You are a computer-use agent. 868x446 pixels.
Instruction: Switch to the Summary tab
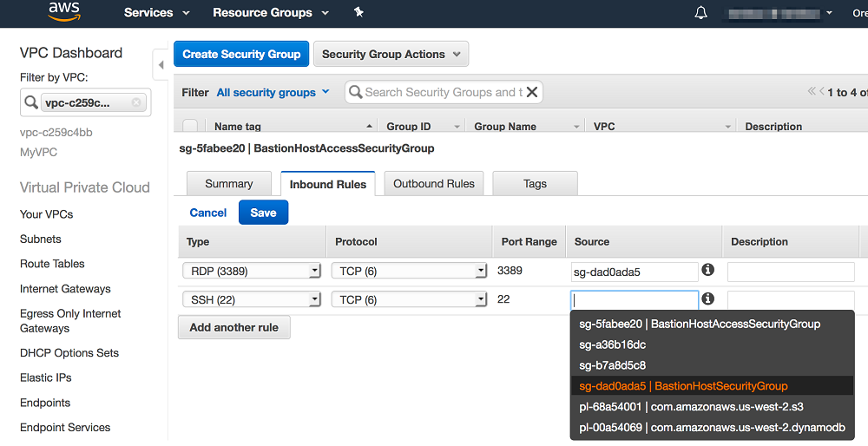click(x=228, y=184)
